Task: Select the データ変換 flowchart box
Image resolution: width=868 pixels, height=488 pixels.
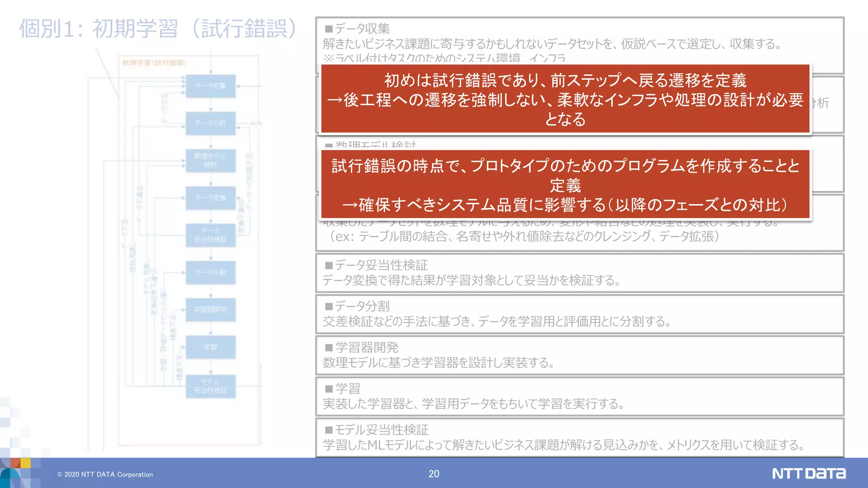Action: coord(211,198)
